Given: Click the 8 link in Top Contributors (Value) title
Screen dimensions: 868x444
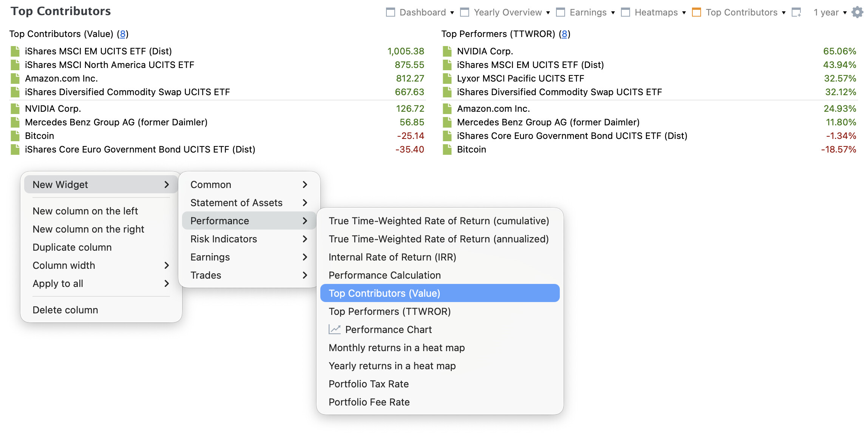Looking at the screenshot, I should click(x=122, y=34).
